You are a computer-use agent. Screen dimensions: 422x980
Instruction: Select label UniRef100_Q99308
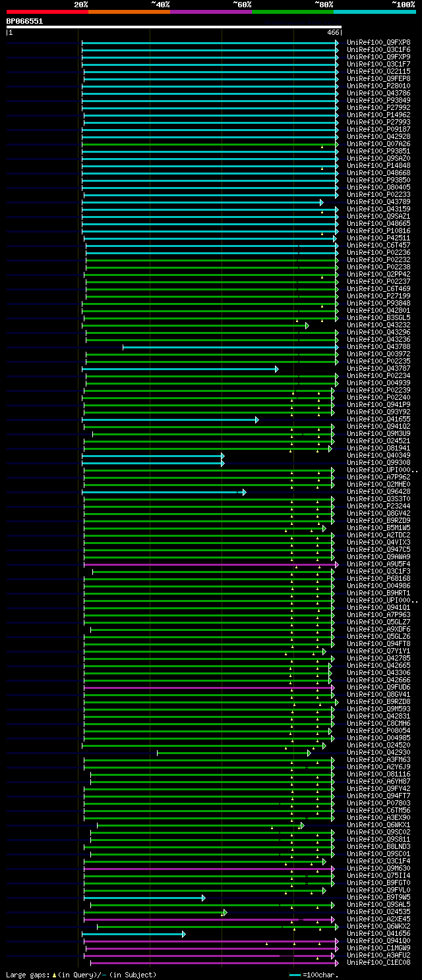378,462
